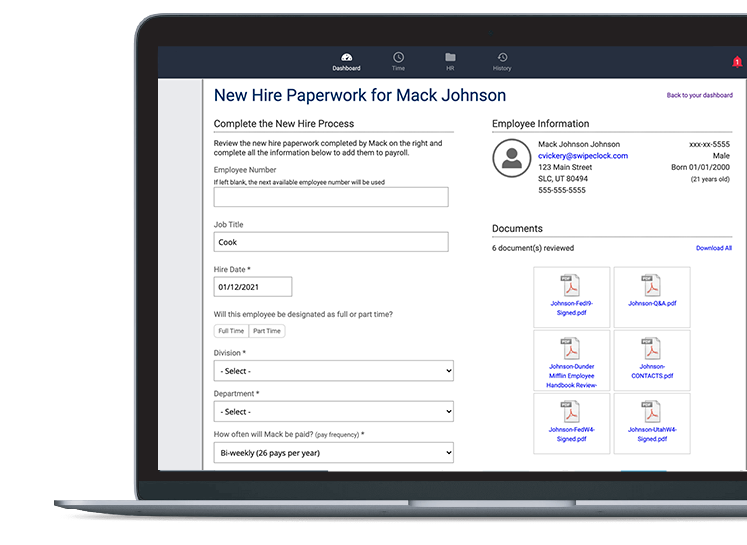Open the Time clock icon
The width and height of the screenshot is (747, 545).
[398, 57]
